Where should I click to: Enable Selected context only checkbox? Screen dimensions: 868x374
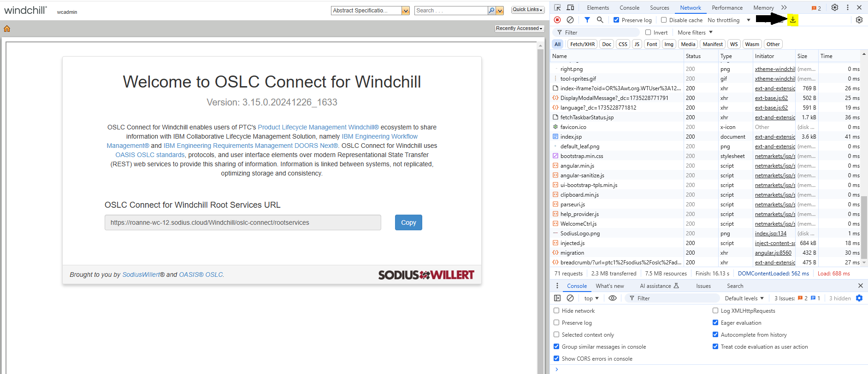click(556, 334)
